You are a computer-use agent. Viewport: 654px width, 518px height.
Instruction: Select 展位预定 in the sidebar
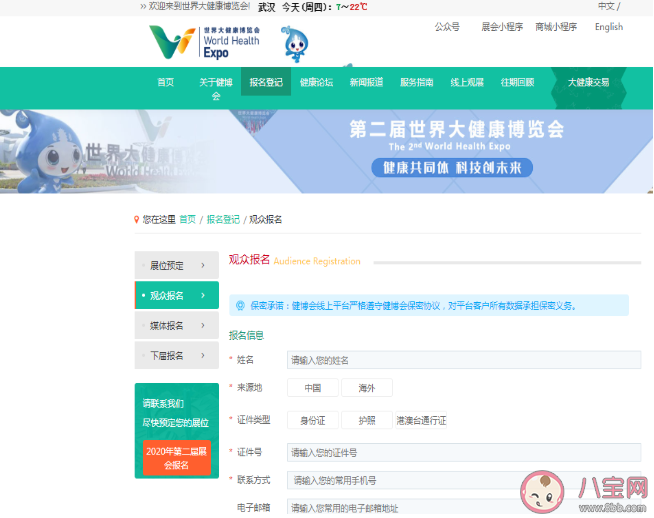point(177,265)
